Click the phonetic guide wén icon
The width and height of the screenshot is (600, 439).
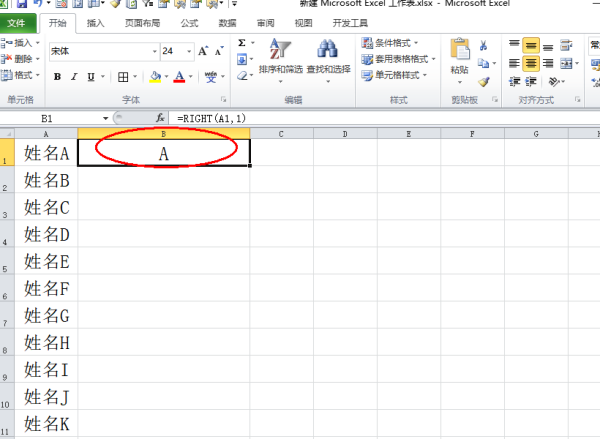[x=211, y=77]
